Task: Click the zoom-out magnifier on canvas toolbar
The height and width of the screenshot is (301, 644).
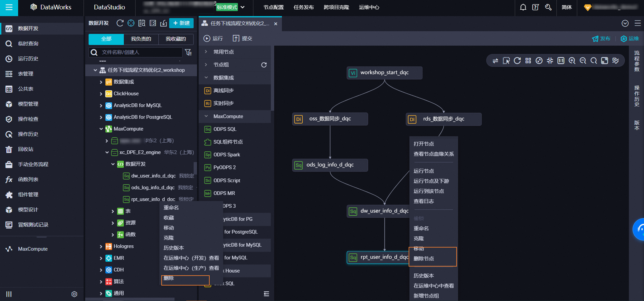Action: (x=583, y=61)
